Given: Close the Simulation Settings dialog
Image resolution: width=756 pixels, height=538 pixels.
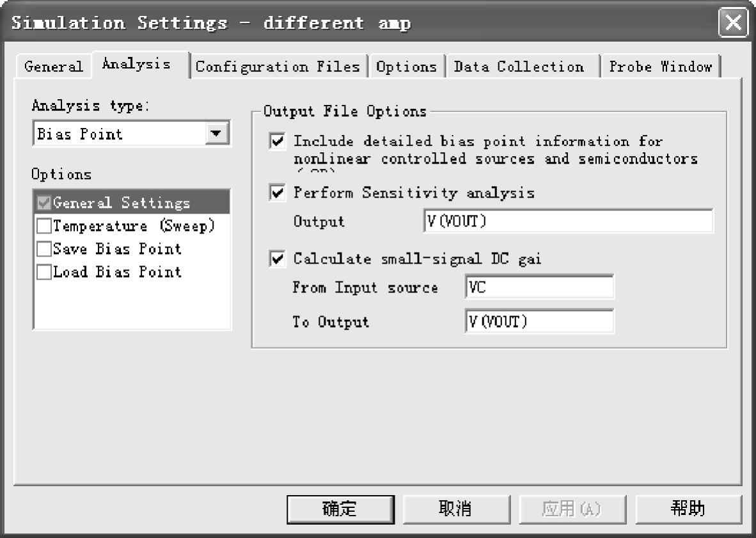Looking at the screenshot, I should click(x=733, y=22).
